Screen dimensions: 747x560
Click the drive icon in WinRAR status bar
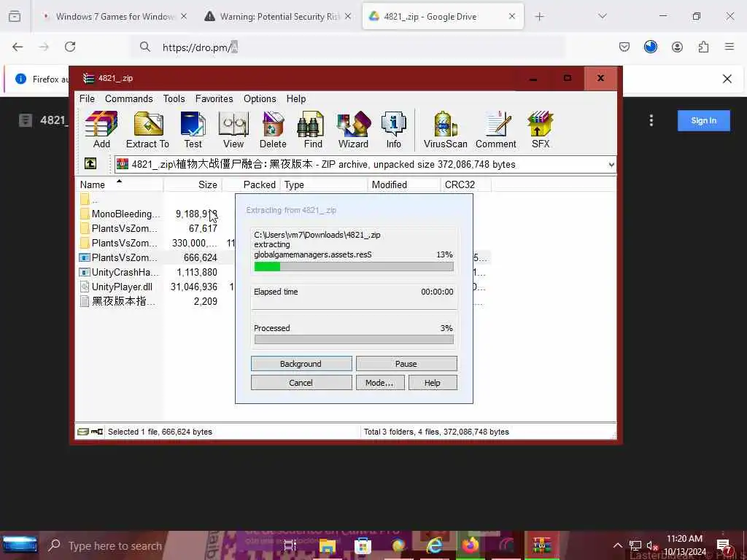pyautogui.click(x=83, y=432)
